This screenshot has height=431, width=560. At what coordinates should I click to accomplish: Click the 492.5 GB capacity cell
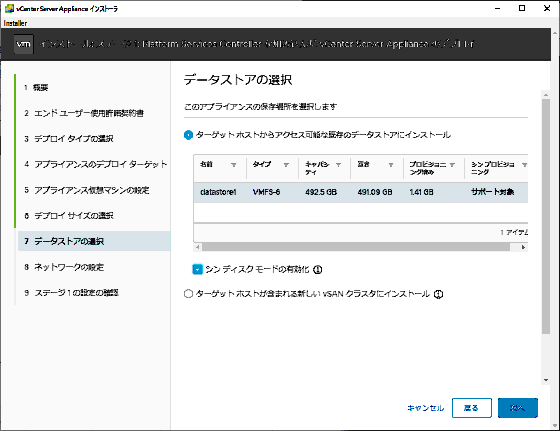321,192
